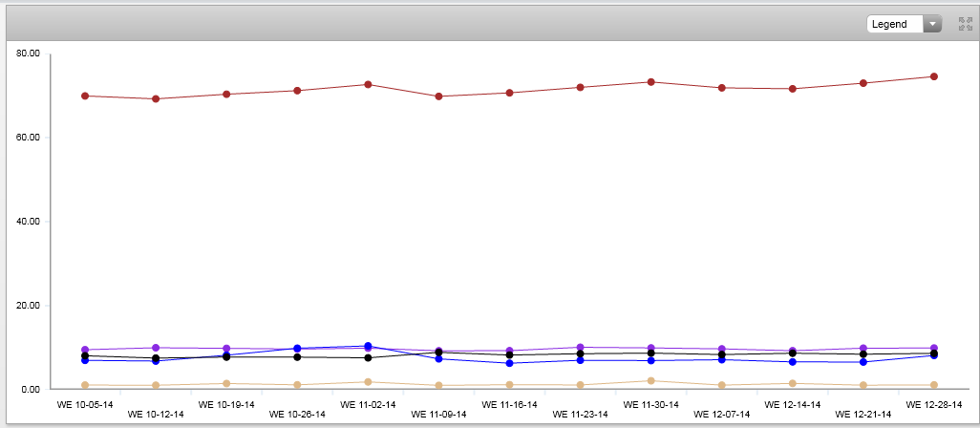The image size is (980, 428).
Task: Select black data point at WE 10-26-14
Action: [297, 357]
